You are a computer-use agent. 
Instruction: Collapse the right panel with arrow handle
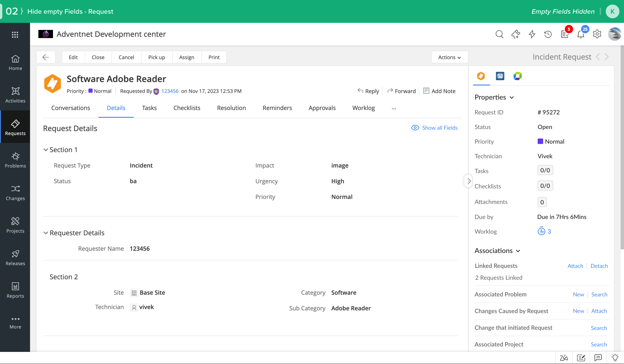469,181
